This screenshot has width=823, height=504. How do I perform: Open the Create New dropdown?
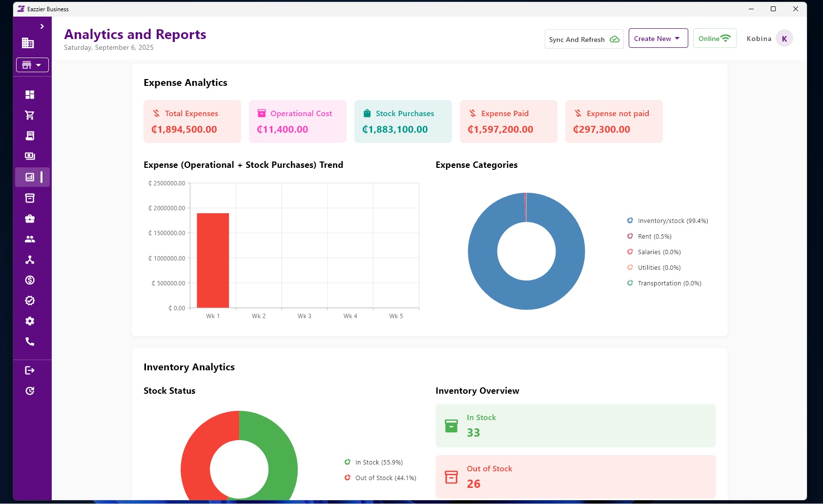tap(658, 38)
